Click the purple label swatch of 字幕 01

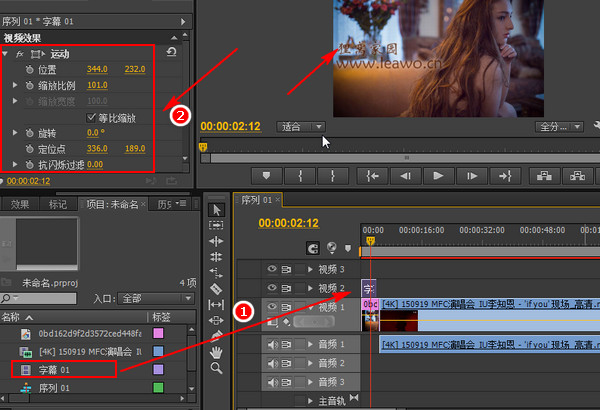158,369
